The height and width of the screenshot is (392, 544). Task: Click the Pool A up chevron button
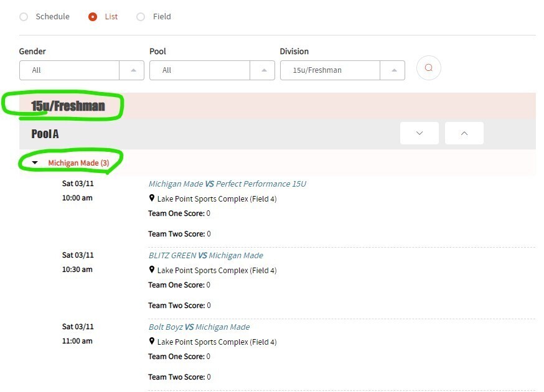pyautogui.click(x=464, y=133)
